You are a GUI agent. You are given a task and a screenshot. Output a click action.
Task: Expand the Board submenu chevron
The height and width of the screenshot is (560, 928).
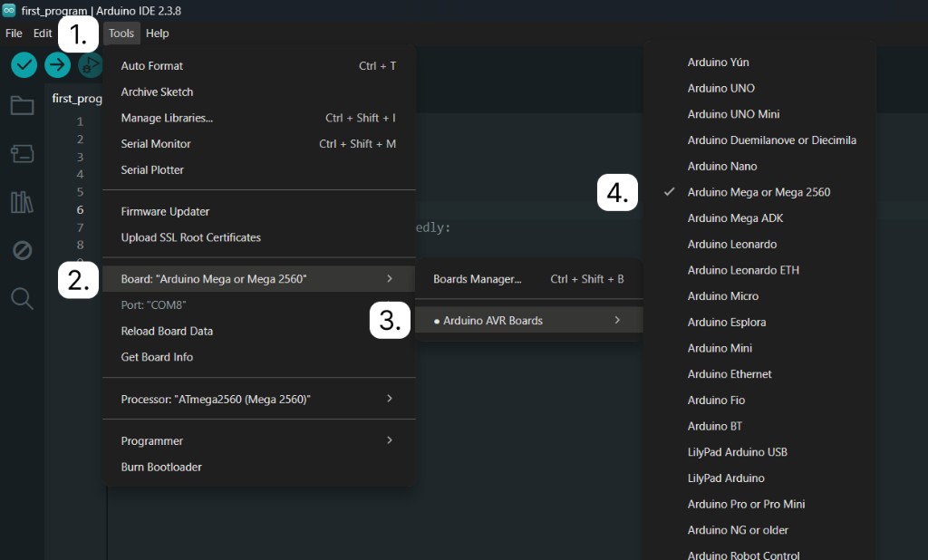coord(390,278)
